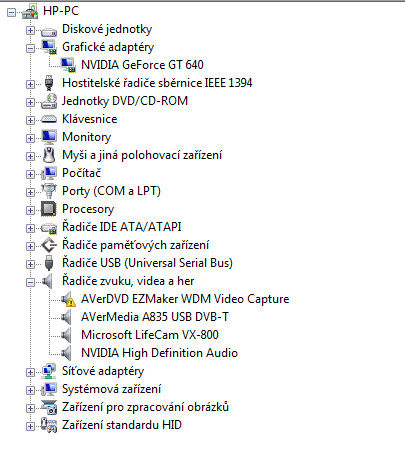Expand the Monitory node
This screenshot has height=452, width=405.
click(x=30, y=139)
